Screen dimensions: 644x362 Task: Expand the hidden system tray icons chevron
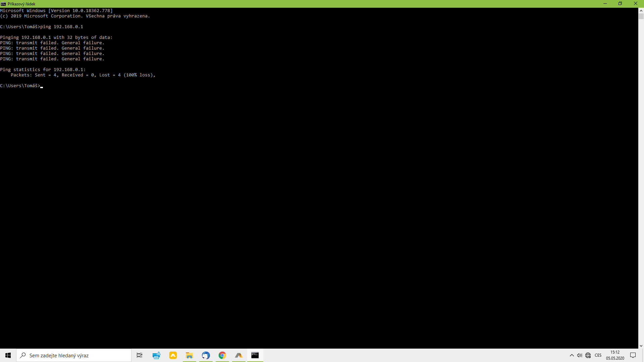[x=572, y=355]
